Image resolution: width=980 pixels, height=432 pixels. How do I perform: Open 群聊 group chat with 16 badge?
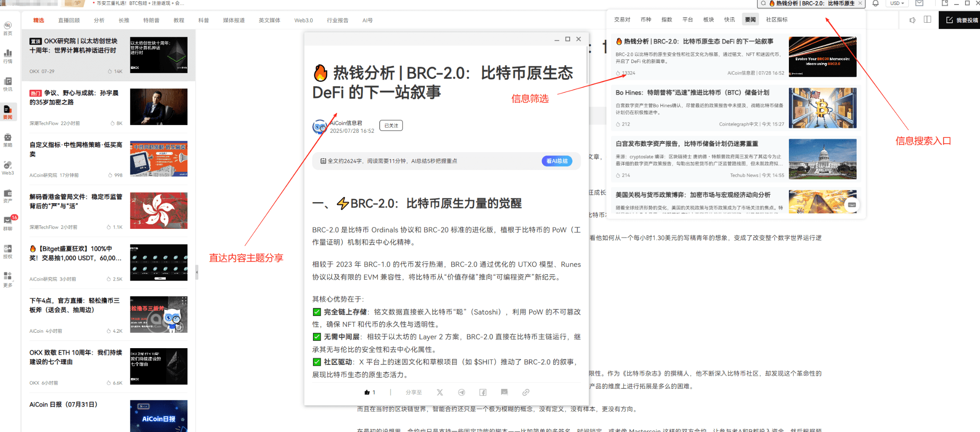8,223
